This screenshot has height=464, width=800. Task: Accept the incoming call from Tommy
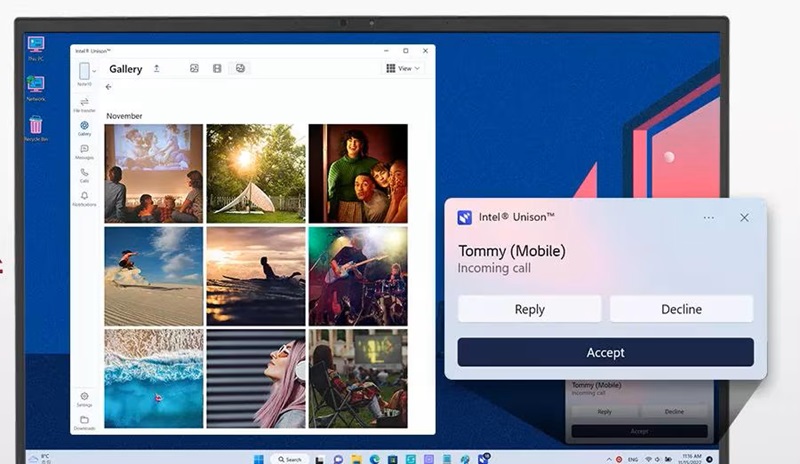coord(605,352)
